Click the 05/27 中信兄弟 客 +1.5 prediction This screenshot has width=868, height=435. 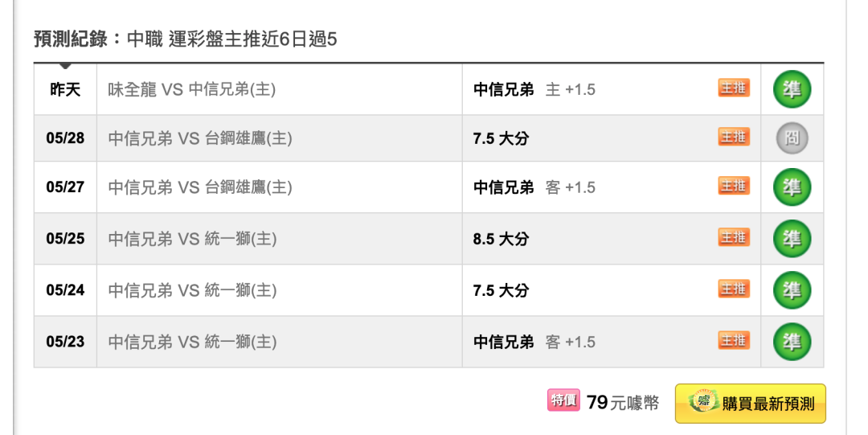click(x=534, y=187)
